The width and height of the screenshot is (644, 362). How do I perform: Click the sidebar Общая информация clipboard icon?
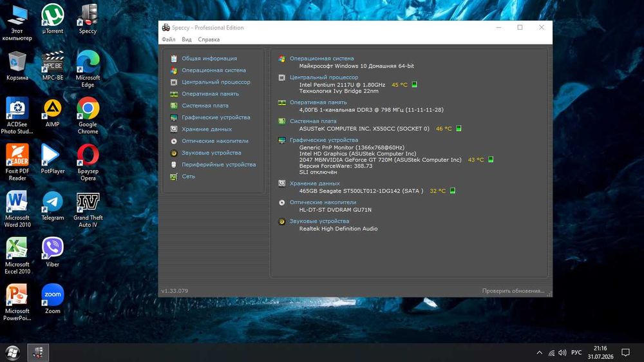click(x=174, y=59)
